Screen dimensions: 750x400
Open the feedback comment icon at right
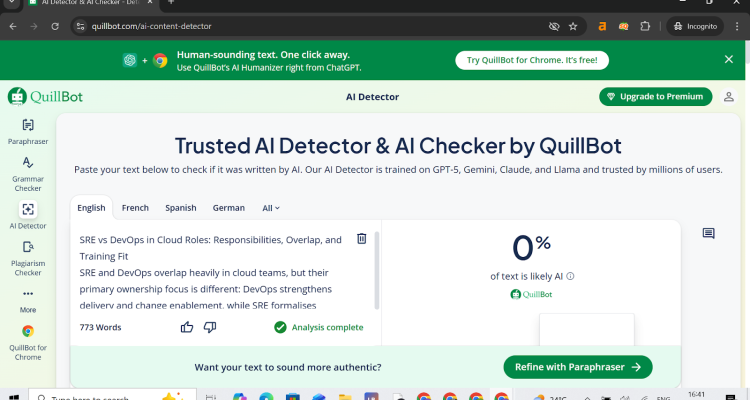point(708,233)
